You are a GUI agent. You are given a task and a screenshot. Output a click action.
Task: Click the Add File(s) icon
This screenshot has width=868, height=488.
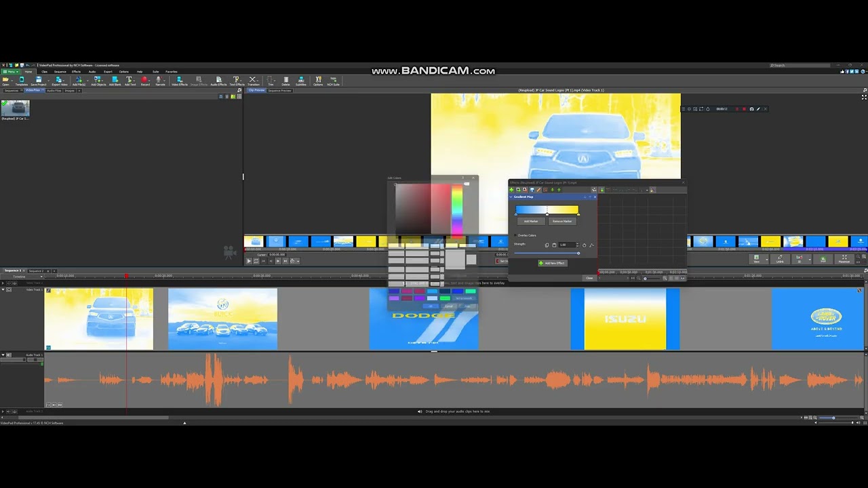point(79,80)
